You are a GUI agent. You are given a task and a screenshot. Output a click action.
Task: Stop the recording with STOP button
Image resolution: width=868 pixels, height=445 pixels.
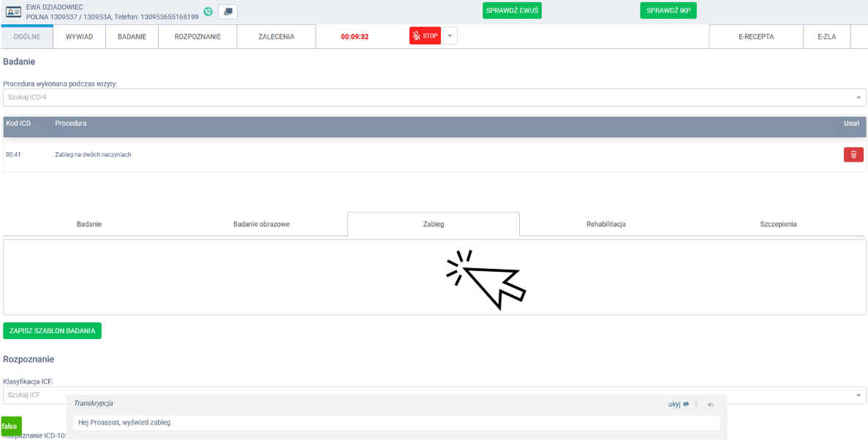click(425, 36)
